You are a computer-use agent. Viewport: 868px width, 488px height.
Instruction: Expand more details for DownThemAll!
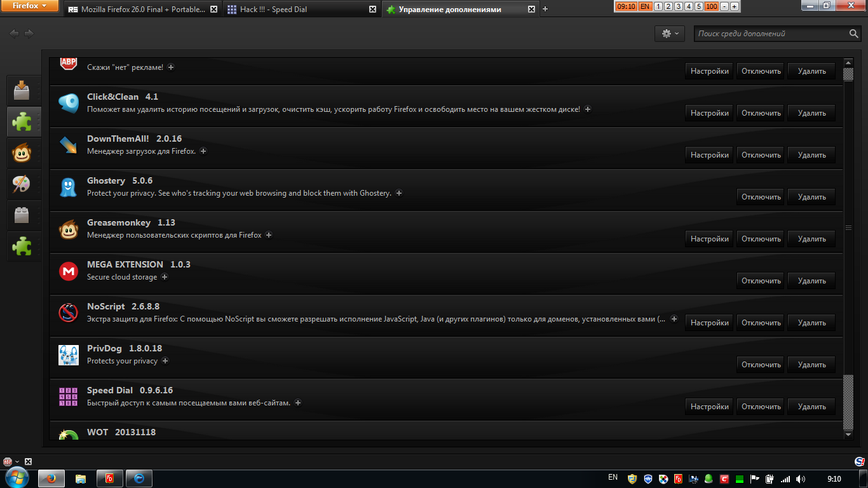pyautogui.click(x=203, y=151)
